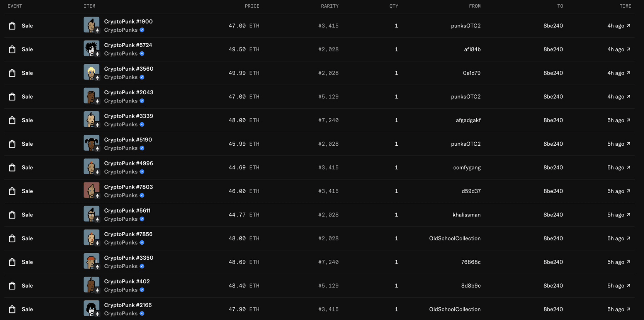This screenshot has height=320, width=644.
Task: Open CryptoPunk #3350 thumbnail image
Action: click(92, 261)
